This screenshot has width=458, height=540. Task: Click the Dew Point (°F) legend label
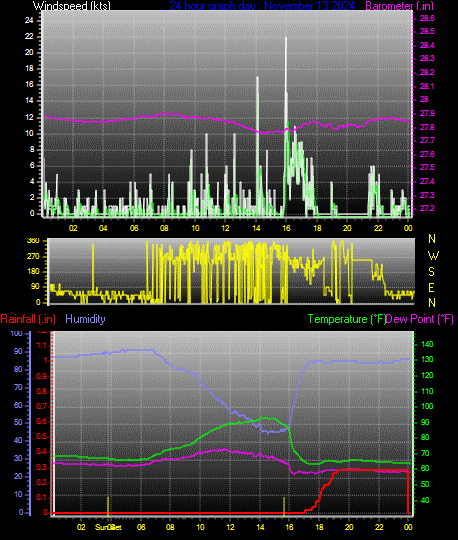(420, 319)
